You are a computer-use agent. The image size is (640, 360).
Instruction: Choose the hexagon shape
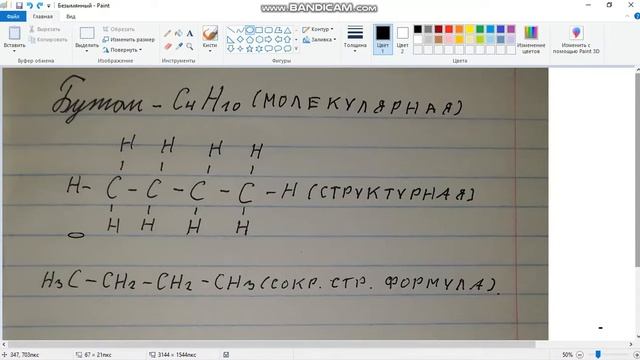pos(259,40)
